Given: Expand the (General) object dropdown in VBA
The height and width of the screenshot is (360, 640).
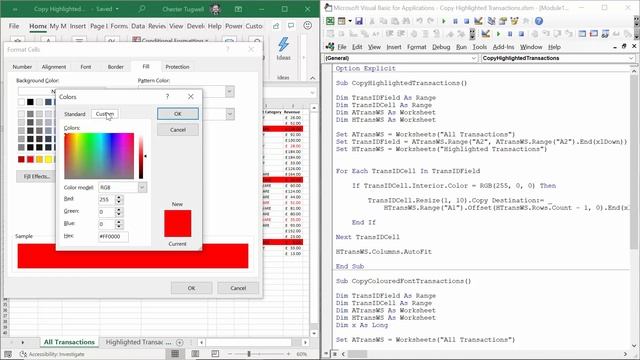Looking at the screenshot, I should coord(473,58).
